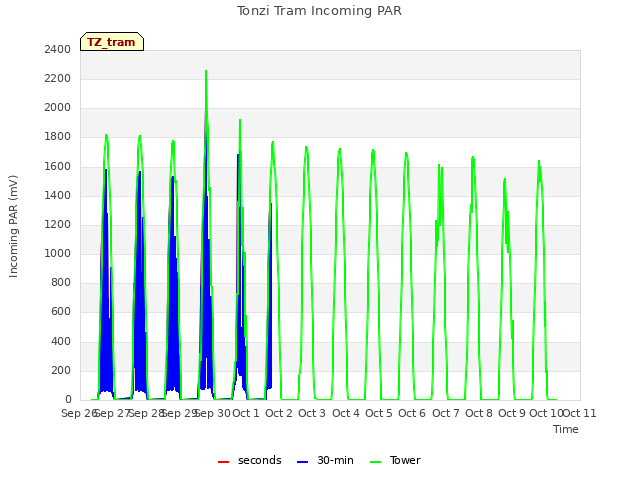640x480 pixels.
Task: Click the 800 y-axis tick label
Action: point(61,282)
